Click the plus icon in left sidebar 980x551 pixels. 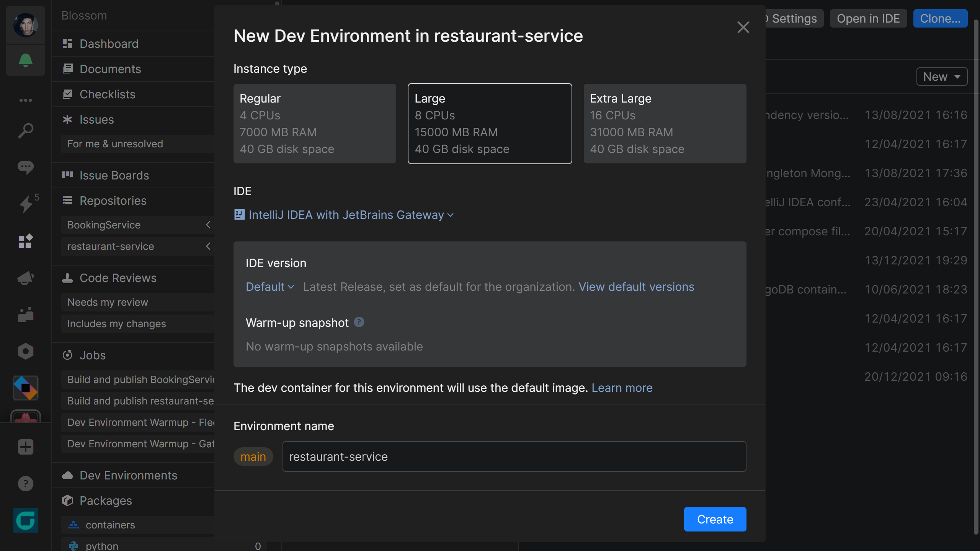tap(25, 447)
